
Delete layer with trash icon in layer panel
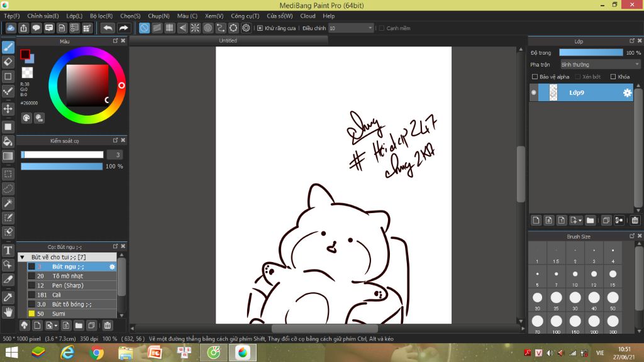tap(635, 221)
